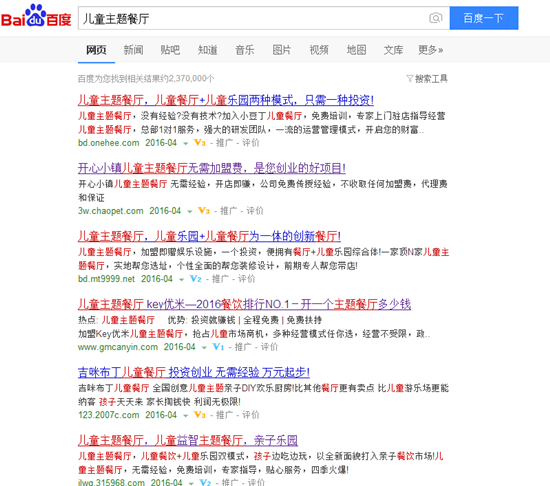Image resolution: width=550 pixels, height=486 pixels.
Task: Expand dropdown arrow after 3w.chaopet.com date
Action: click(x=190, y=211)
